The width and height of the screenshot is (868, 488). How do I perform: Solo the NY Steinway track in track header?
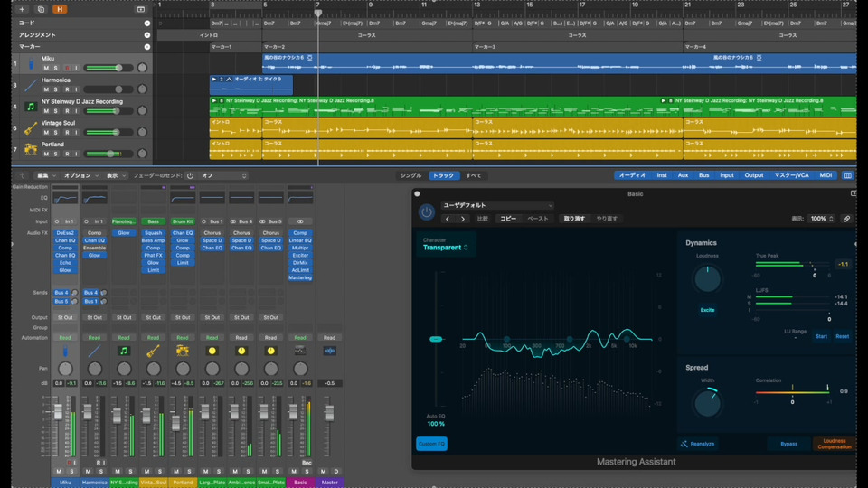[x=56, y=111]
